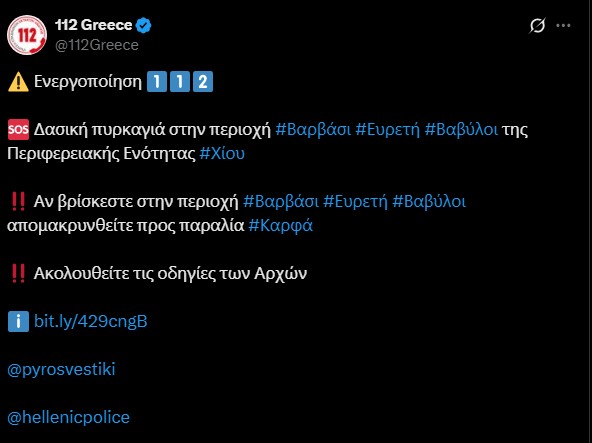The width and height of the screenshot is (592, 443).
Task: Open the three-dot more options menu
Action: (x=563, y=26)
